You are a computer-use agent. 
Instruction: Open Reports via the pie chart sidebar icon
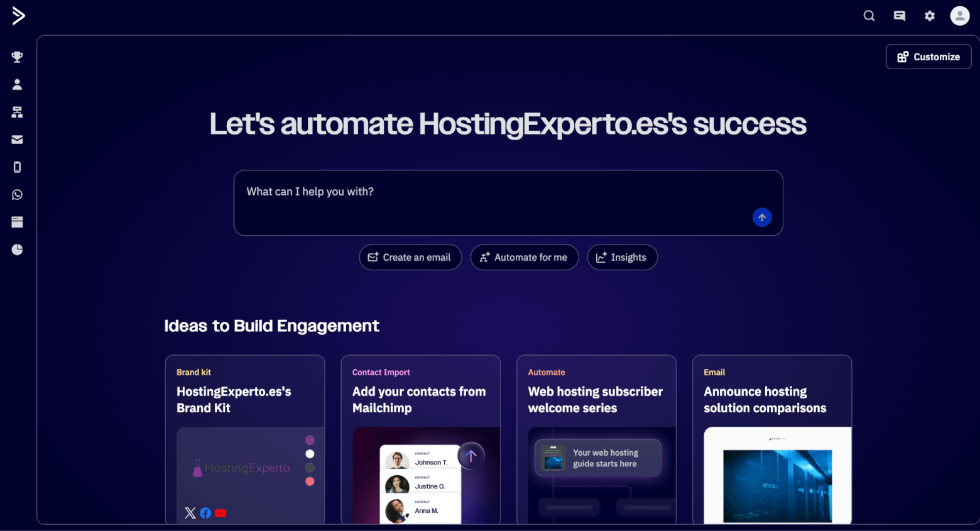16,249
